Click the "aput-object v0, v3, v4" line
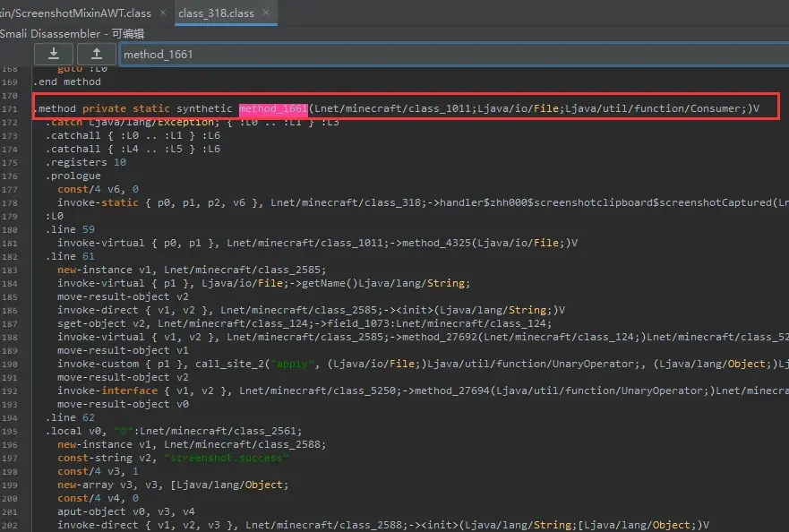 [x=126, y=512]
